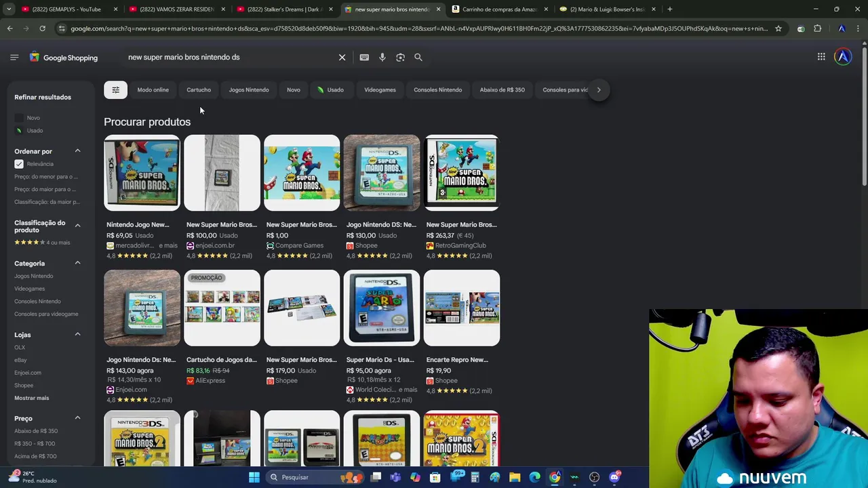Apply the Consoles Nintendo filter chip

coord(438,89)
